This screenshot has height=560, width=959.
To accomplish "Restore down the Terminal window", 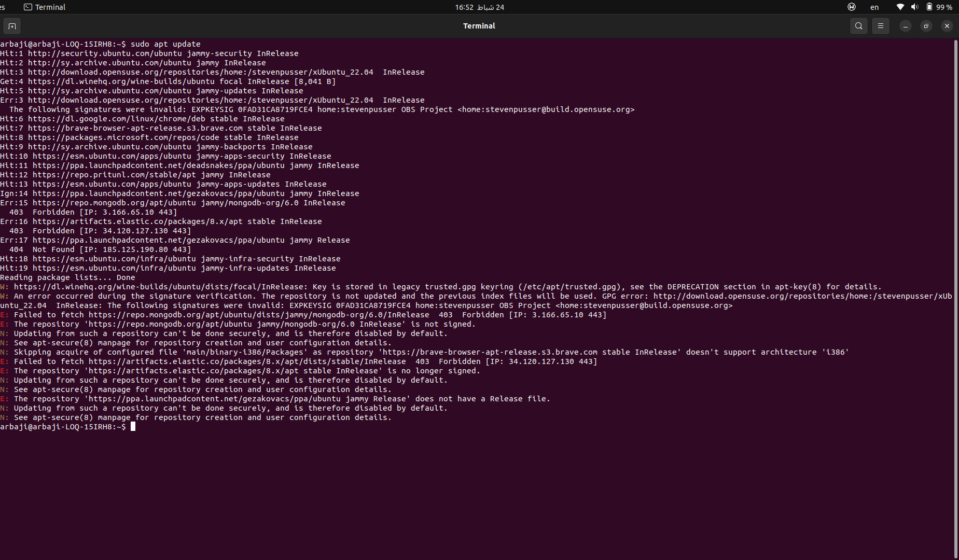I will 926,26.
